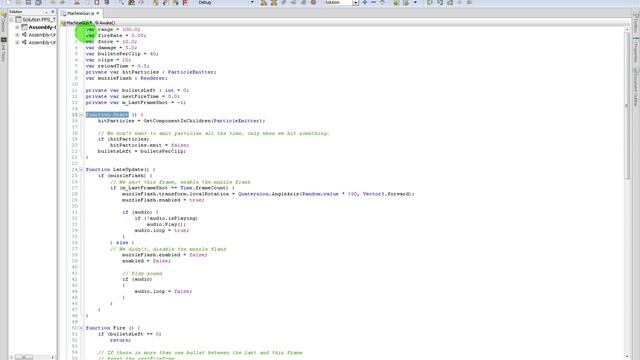Viewport: 640px width, 360px height.
Task: Click the line 'audio.loop = true;'
Action: click(x=162, y=230)
